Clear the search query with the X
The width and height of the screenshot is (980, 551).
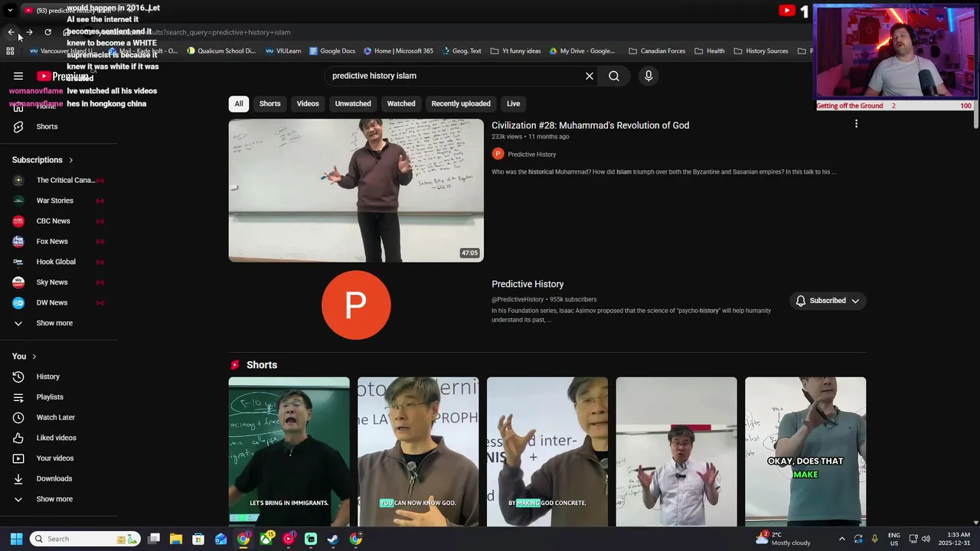click(590, 76)
